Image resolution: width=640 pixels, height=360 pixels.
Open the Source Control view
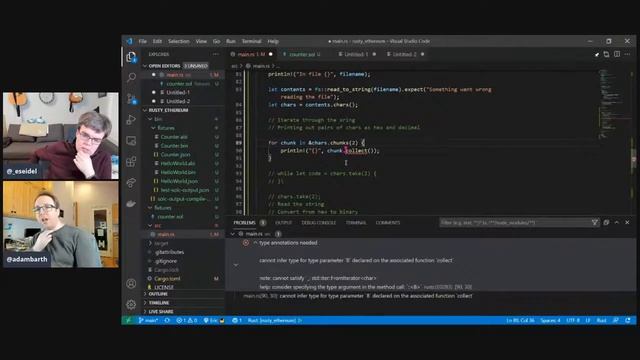point(131,98)
